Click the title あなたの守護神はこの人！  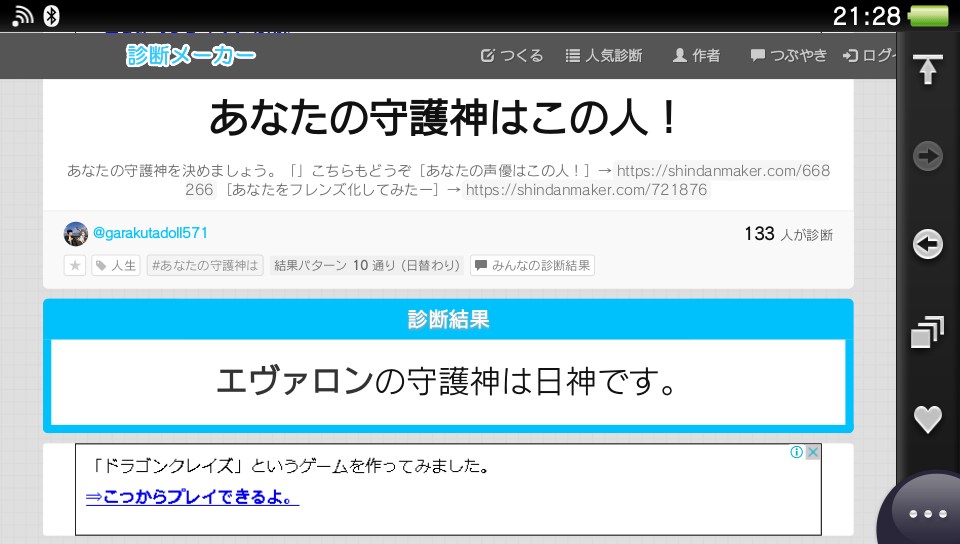(445, 118)
